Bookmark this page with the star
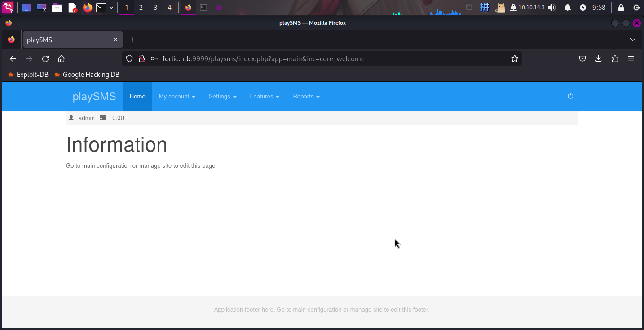The image size is (644, 330). [515, 59]
